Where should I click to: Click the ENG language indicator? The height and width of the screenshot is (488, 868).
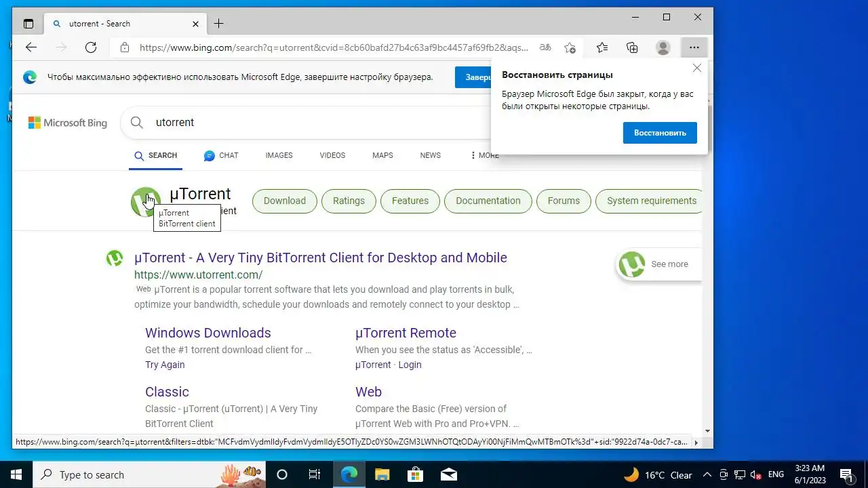point(776,474)
